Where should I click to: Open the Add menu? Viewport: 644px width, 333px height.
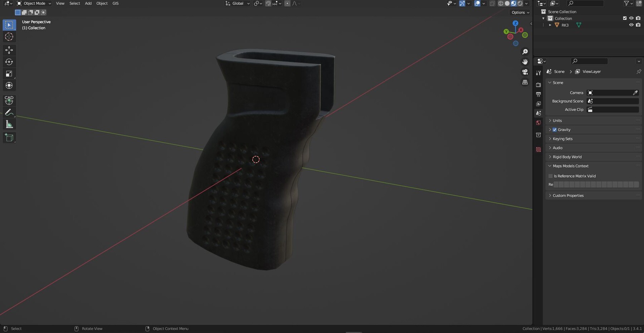(88, 3)
